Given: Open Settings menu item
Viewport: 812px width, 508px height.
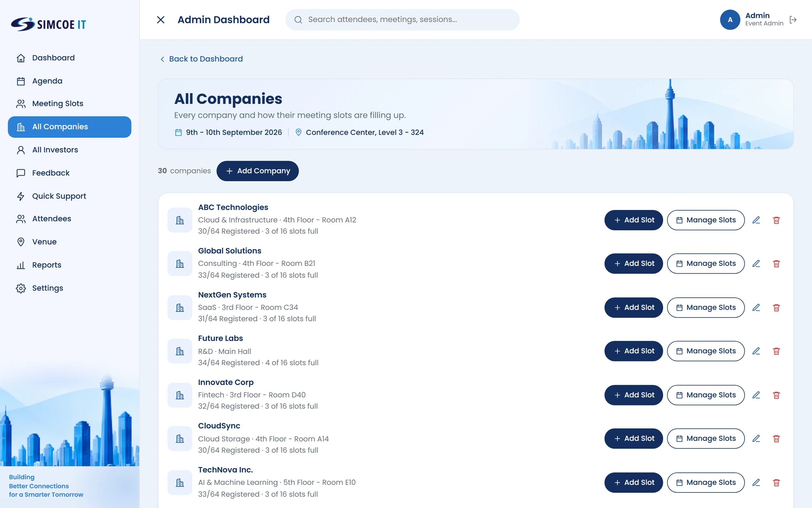Looking at the screenshot, I should (69, 288).
